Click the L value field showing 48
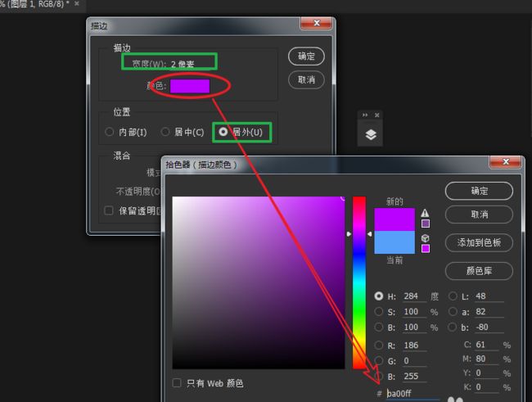The width and height of the screenshot is (532, 402). pyautogui.click(x=489, y=296)
